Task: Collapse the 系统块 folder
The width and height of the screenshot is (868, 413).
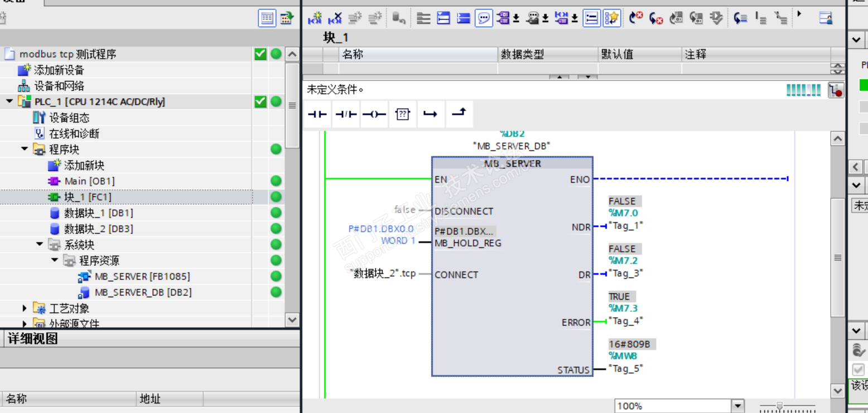Action: (40, 245)
